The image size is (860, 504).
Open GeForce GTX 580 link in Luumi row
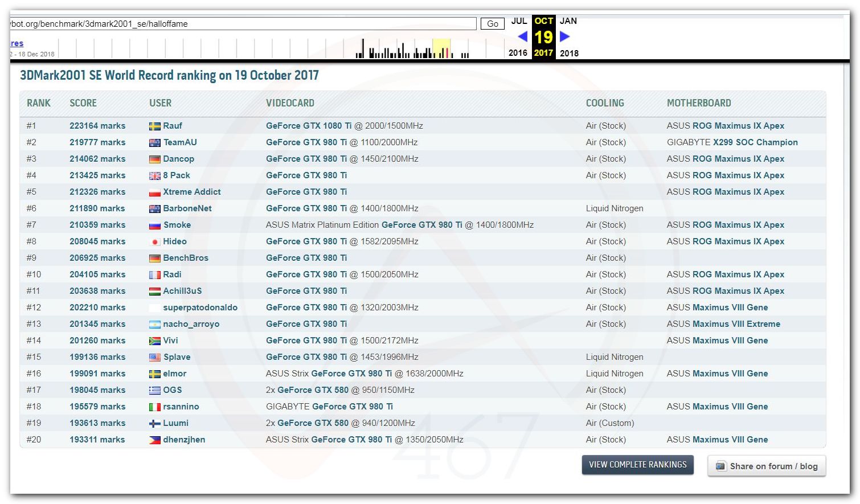point(313,423)
